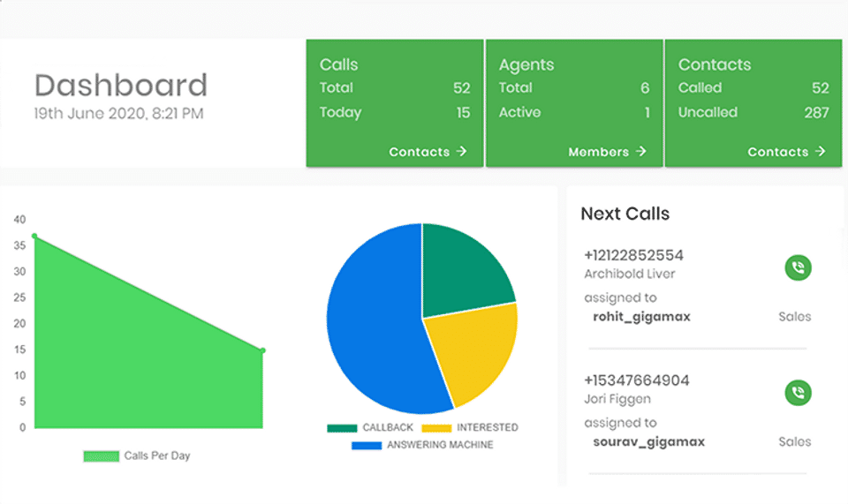Select the teal green Callback pie slice

(x=459, y=275)
